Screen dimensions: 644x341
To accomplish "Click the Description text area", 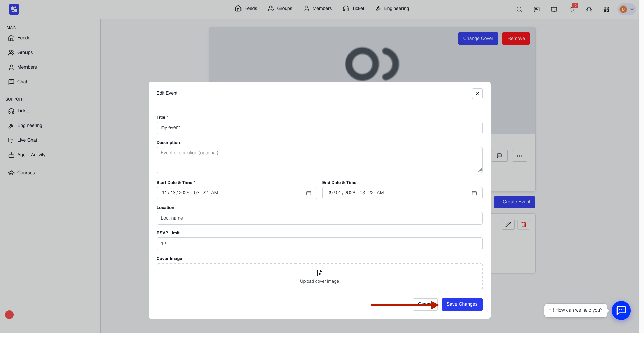I will (x=319, y=160).
